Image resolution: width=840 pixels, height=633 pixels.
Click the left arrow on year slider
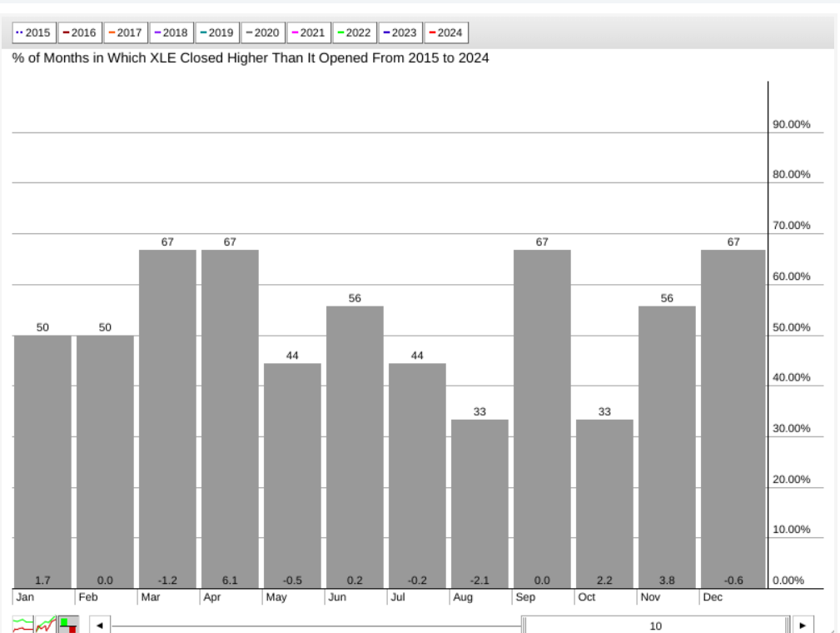(x=100, y=626)
